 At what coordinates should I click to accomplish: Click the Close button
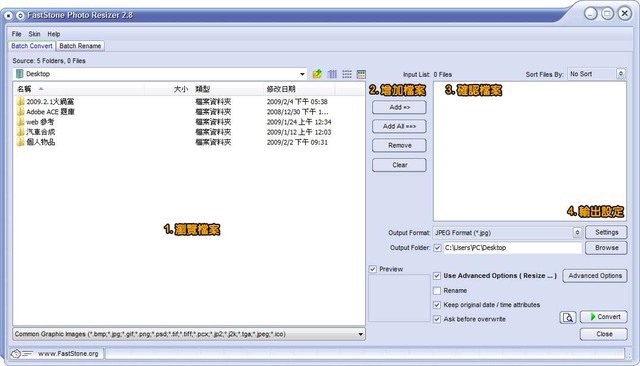tap(604, 334)
